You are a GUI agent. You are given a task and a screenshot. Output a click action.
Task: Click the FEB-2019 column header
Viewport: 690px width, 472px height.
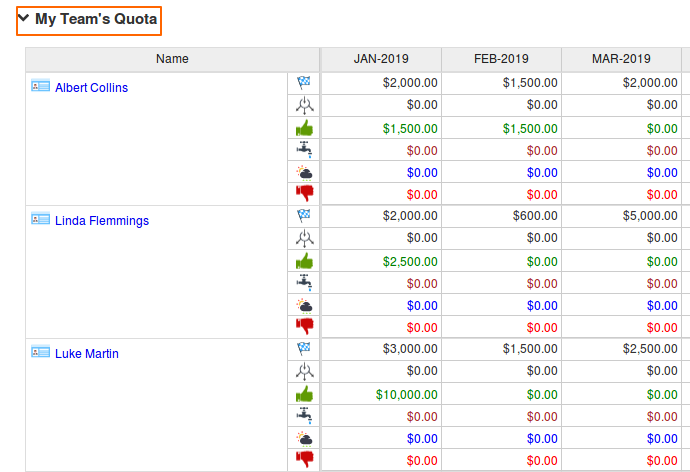coord(501,59)
